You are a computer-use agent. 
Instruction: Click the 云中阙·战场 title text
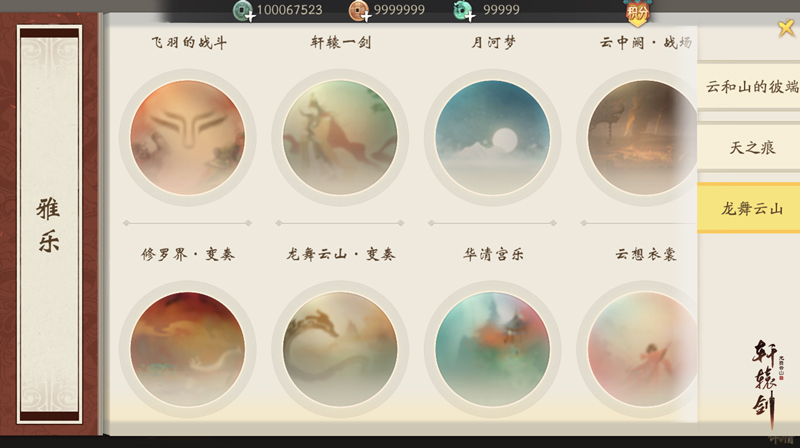[645, 42]
